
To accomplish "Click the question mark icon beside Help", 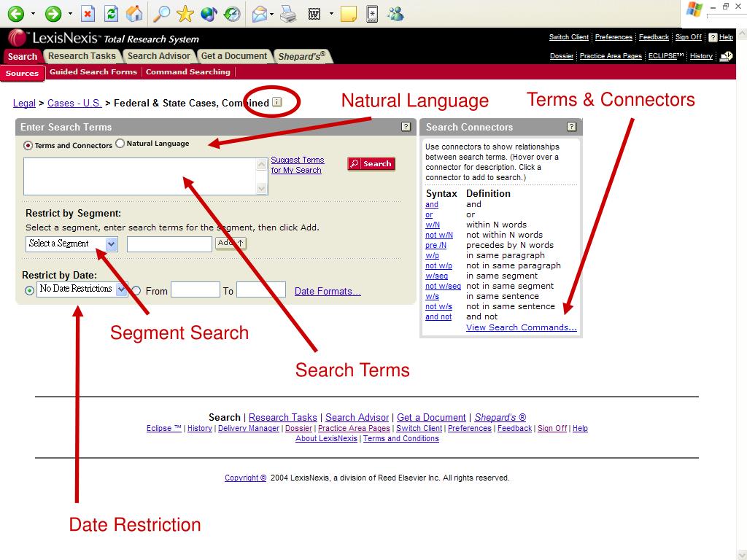I will coord(713,38).
